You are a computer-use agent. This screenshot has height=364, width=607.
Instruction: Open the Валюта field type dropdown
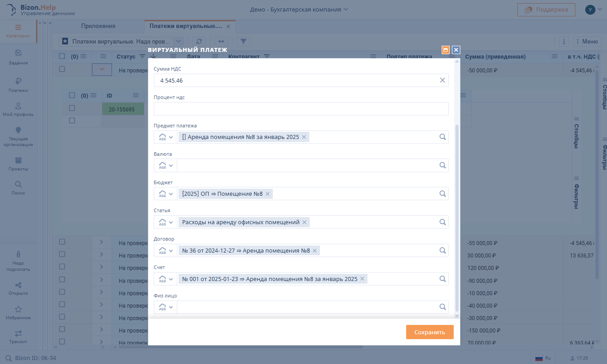coord(165,166)
